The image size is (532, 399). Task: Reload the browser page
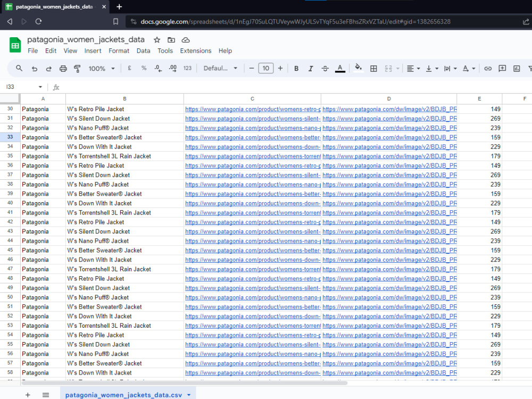pyautogui.click(x=38, y=21)
